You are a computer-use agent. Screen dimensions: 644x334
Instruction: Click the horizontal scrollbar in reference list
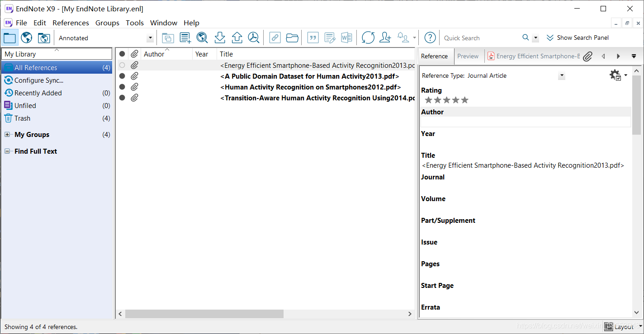[x=204, y=314]
